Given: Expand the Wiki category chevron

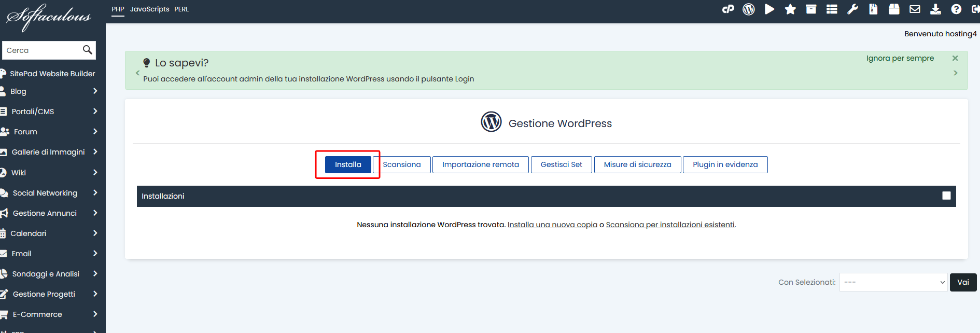Looking at the screenshot, I should pyautogui.click(x=95, y=172).
